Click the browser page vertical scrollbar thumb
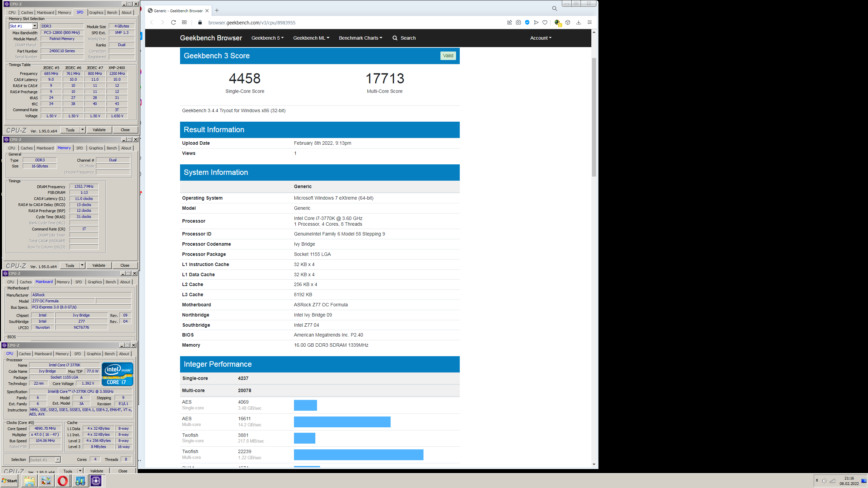Screen dimensions: 868x488 tap(594, 117)
